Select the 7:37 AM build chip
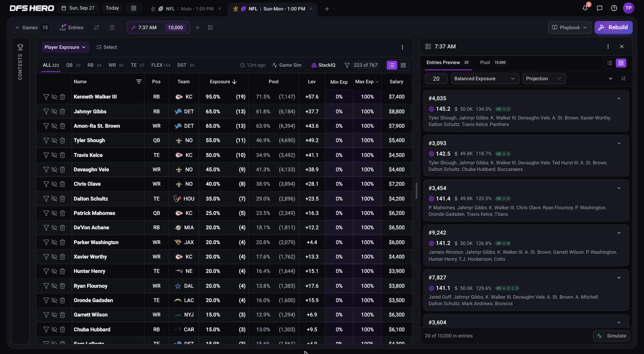 click(x=158, y=27)
